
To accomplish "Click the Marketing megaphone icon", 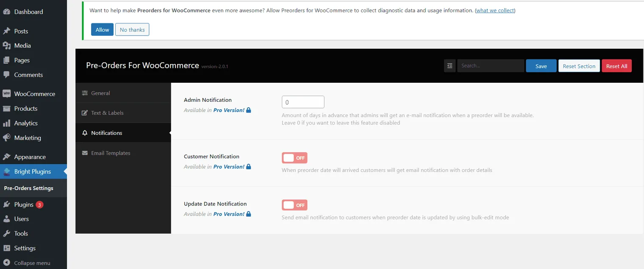I will tap(6, 138).
